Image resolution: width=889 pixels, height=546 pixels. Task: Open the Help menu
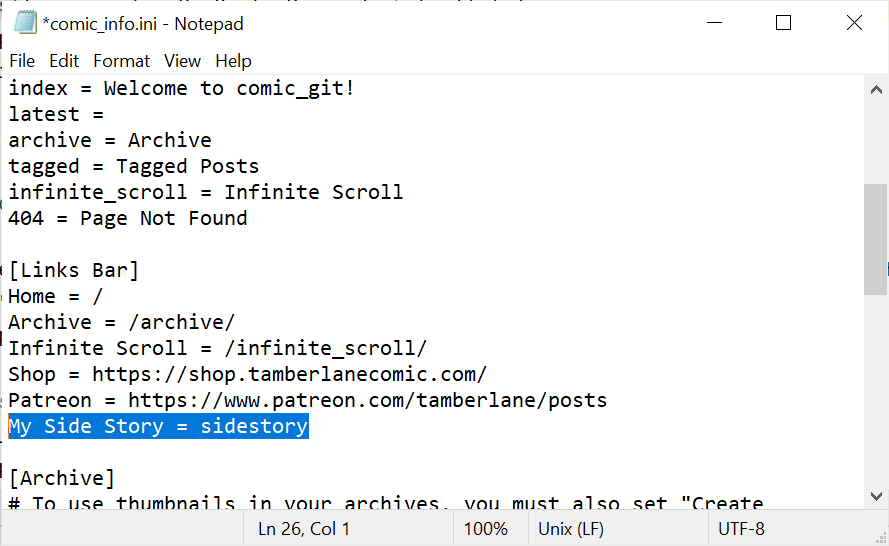pyautogui.click(x=233, y=61)
